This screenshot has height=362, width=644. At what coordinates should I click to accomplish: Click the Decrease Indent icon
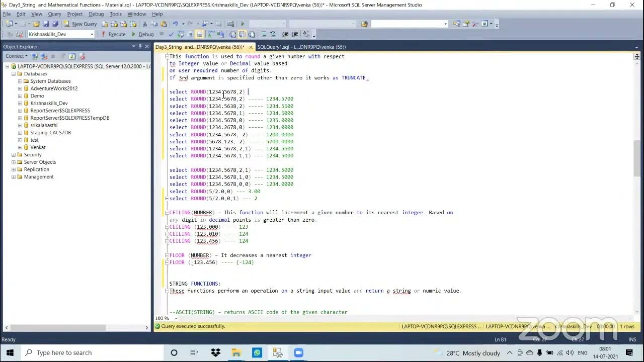tap(285, 34)
